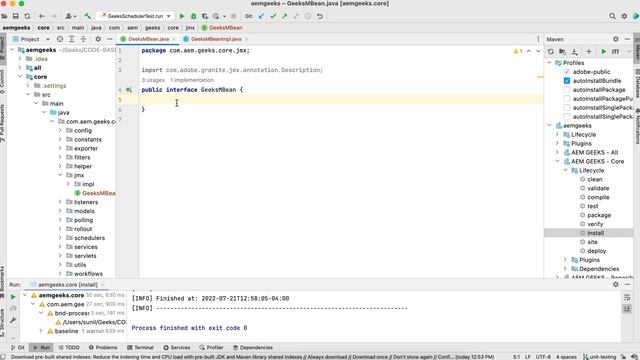Open the Terminal tool window tab
640x360 pixels.
point(140,347)
